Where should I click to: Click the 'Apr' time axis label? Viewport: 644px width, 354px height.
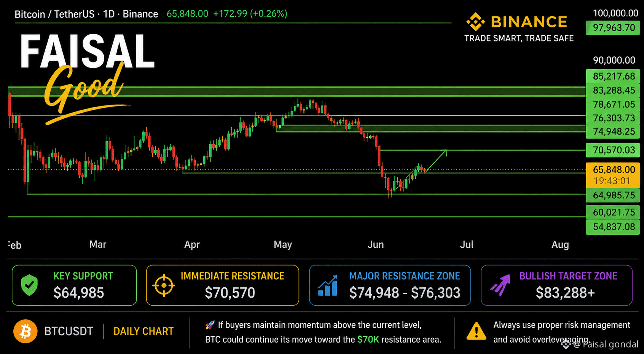point(192,245)
